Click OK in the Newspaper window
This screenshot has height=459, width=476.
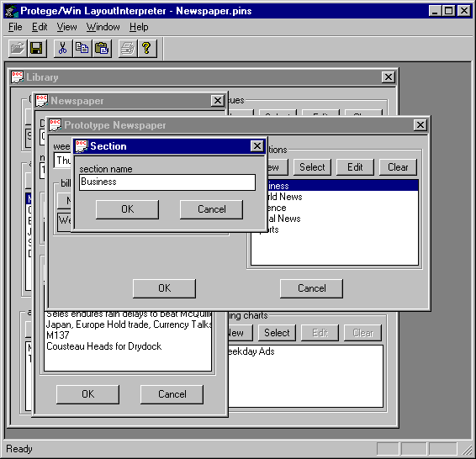click(x=87, y=394)
